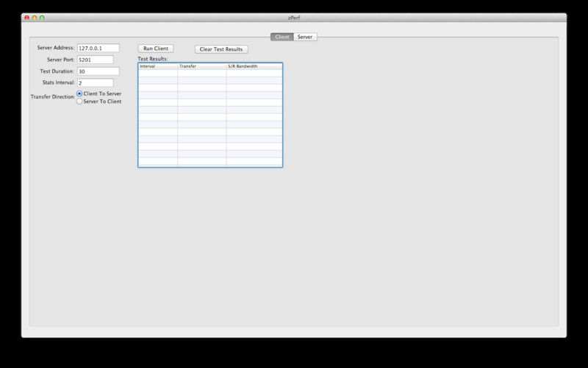This screenshot has height=368, width=588.
Task: Select first empty row under Interval column
Action: (157, 74)
